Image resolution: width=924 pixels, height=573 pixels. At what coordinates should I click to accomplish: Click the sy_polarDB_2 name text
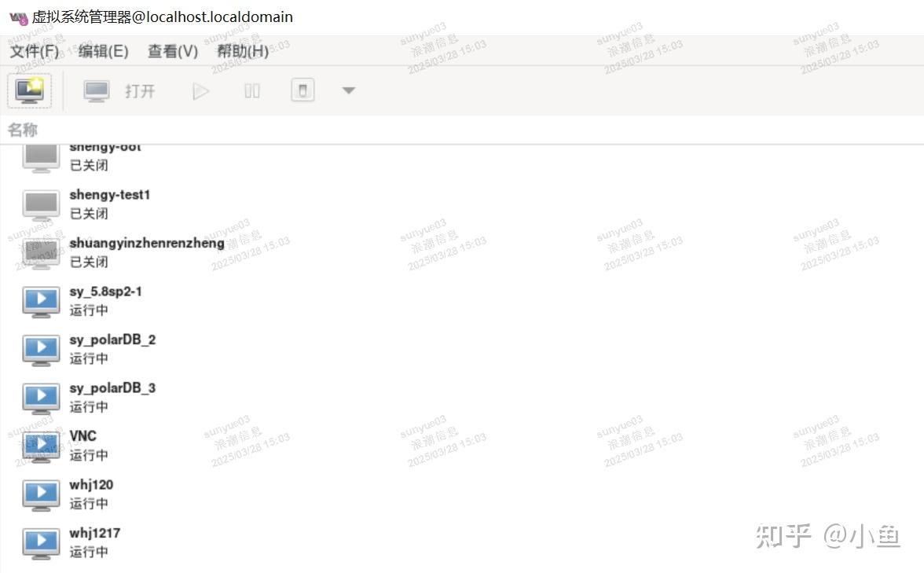pos(112,340)
